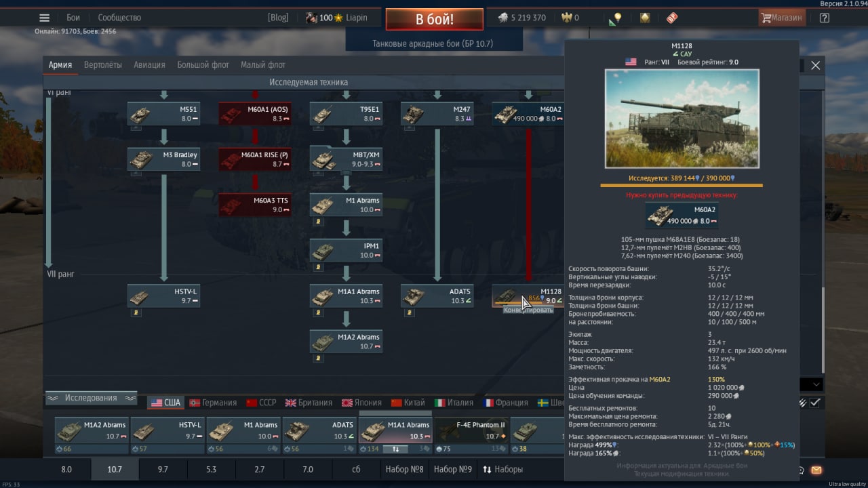Open the Магазин shop
Image resolution: width=868 pixels, height=488 pixels.
tap(782, 18)
